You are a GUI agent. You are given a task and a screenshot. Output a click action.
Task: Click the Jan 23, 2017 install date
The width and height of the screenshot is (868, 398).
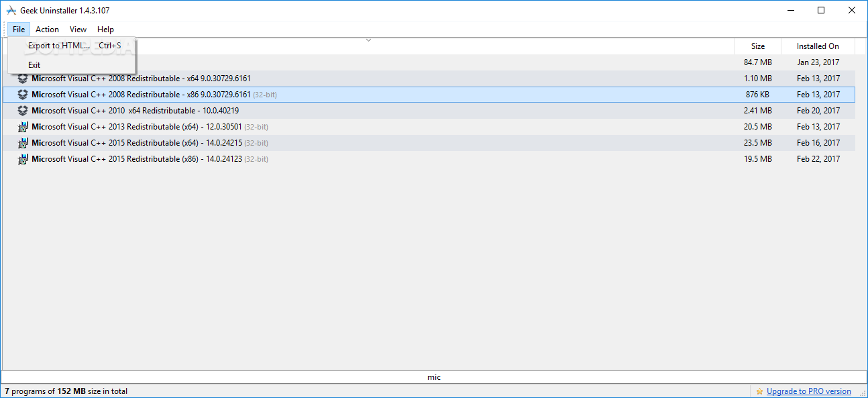coord(818,62)
